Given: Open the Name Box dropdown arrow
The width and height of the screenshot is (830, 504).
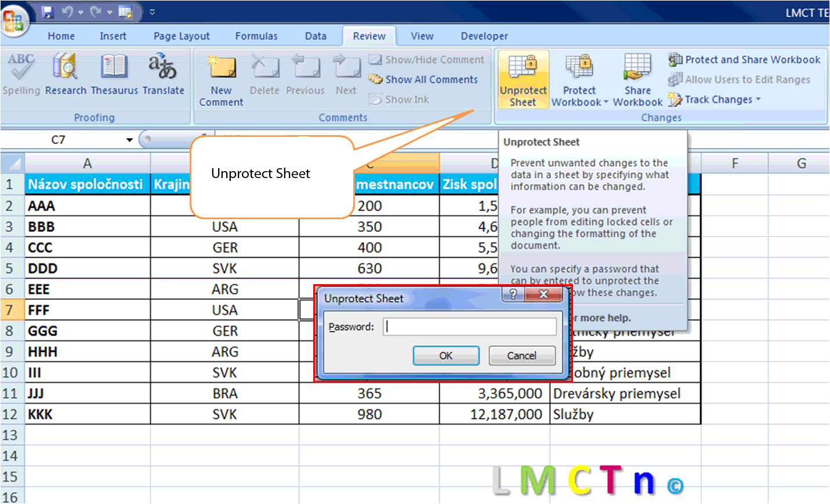Looking at the screenshot, I should click(x=129, y=140).
